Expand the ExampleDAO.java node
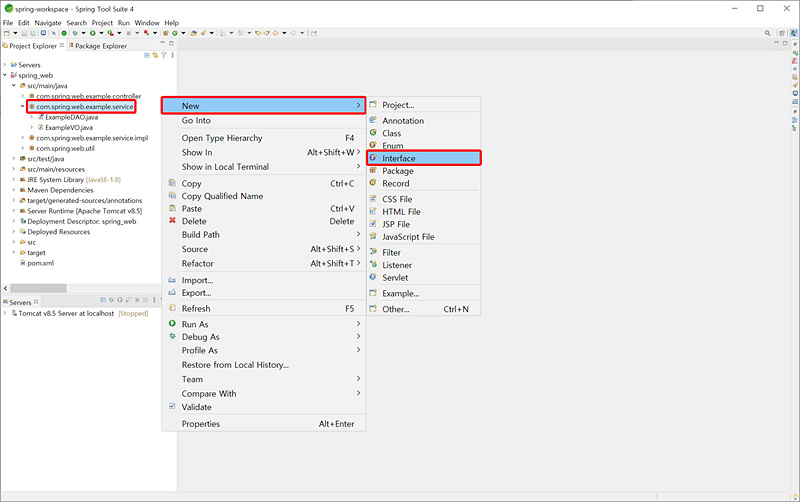800x502 pixels. coord(32,117)
